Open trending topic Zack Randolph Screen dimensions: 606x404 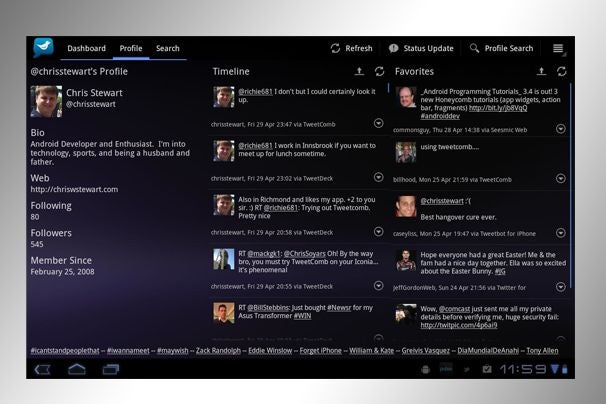point(218,351)
